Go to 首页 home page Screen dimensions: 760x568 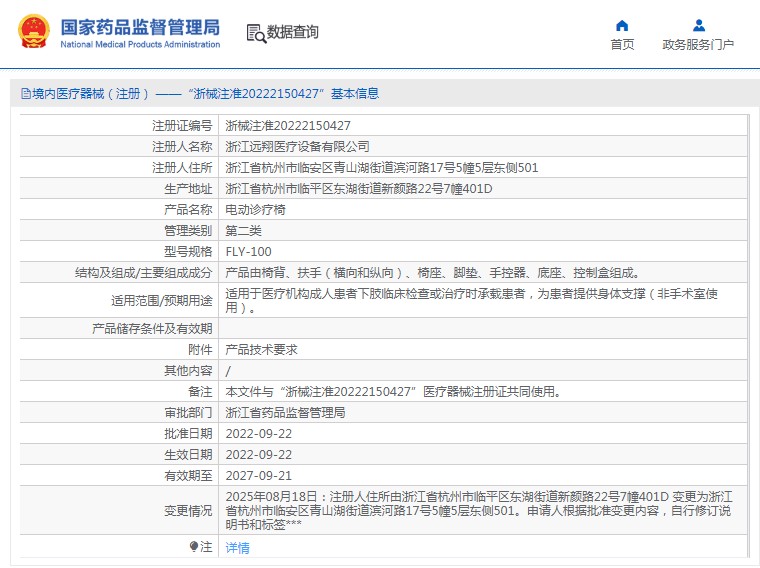tap(622, 45)
